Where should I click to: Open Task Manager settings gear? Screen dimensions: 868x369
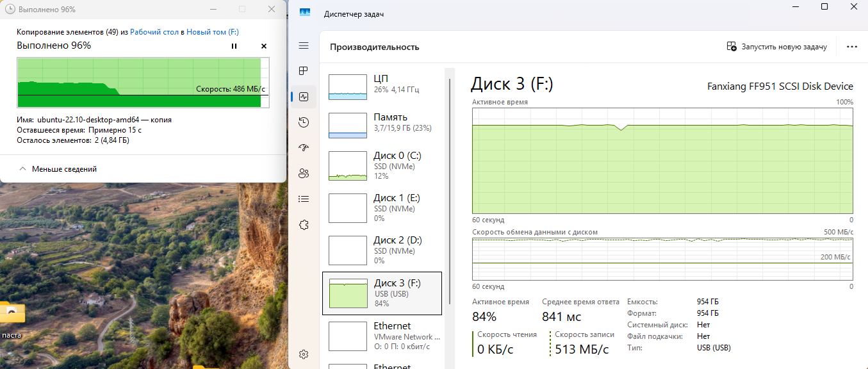point(304,354)
